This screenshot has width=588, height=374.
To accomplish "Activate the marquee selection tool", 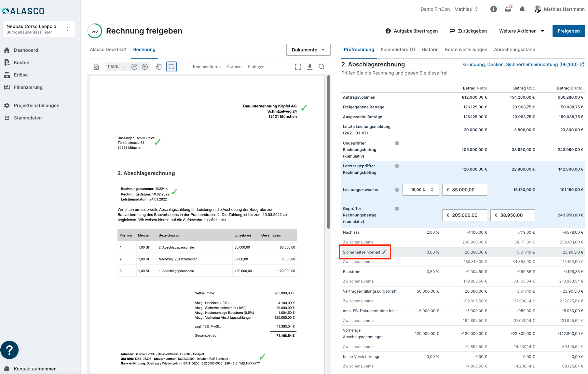I will (171, 67).
